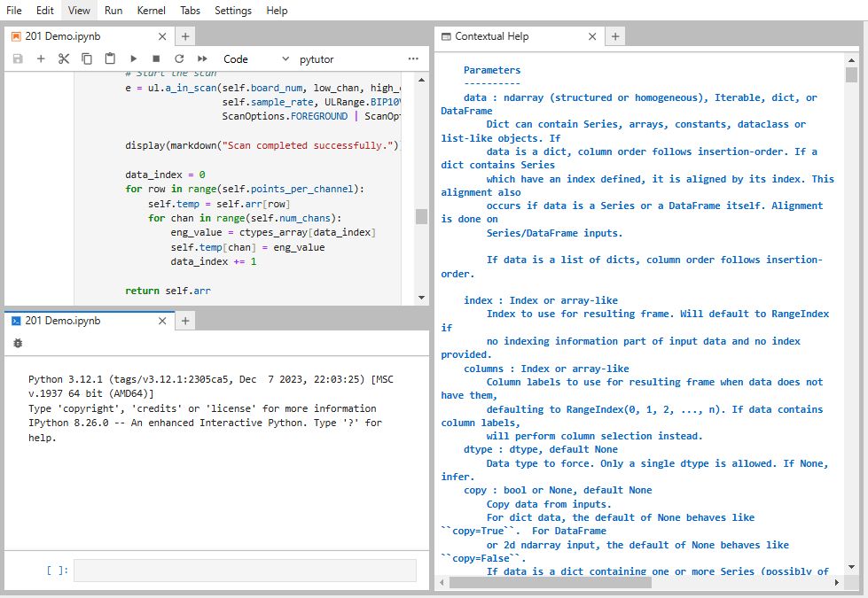Click the Contextual Help vertical scrollbar down arrow
Screen dimensions: 868x598
point(851,567)
